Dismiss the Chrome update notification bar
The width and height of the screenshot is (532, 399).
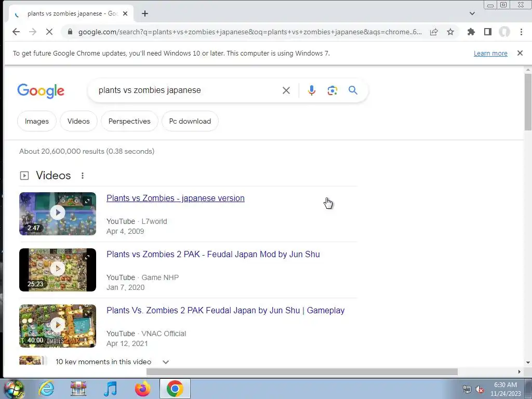(520, 53)
